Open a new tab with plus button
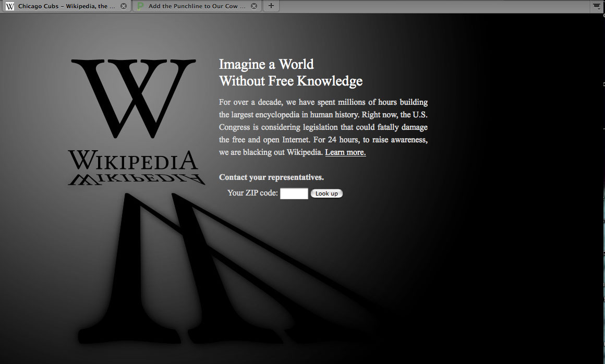The height and width of the screenshot is (364, 605). coord(271,6)
